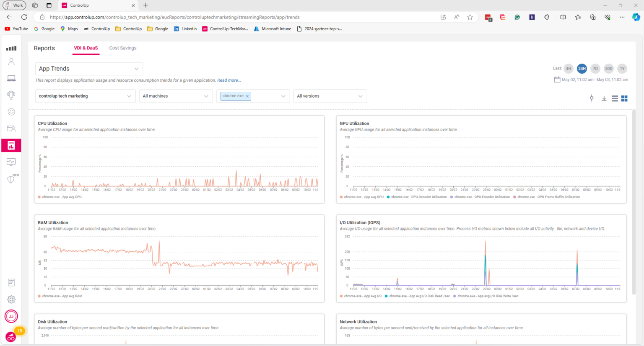Click the download report icon
The image size is (644, 346).
[604, 98]
